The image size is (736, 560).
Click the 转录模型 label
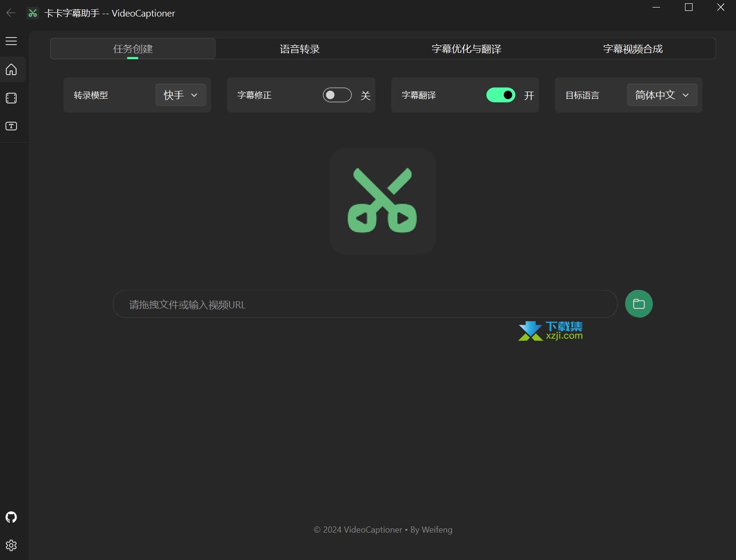pyautogui.click(x=91, y=95)
